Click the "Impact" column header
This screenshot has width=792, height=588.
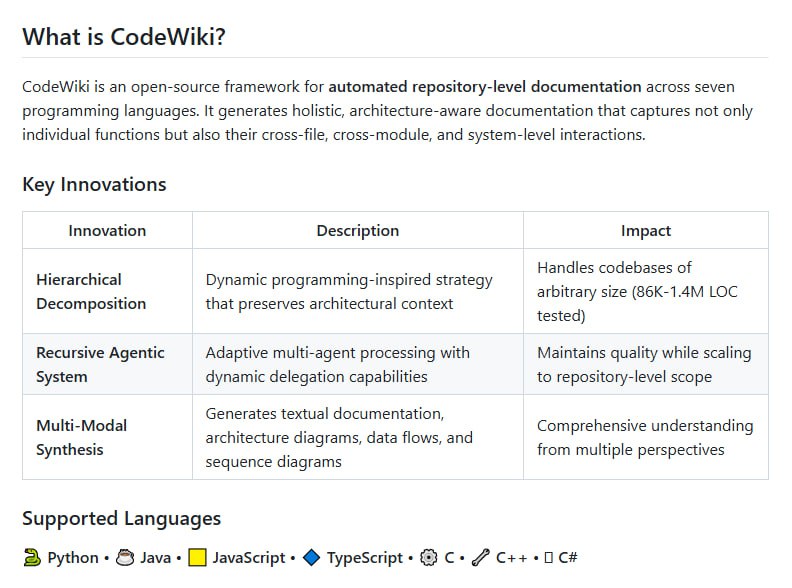[x=645, y=230]
